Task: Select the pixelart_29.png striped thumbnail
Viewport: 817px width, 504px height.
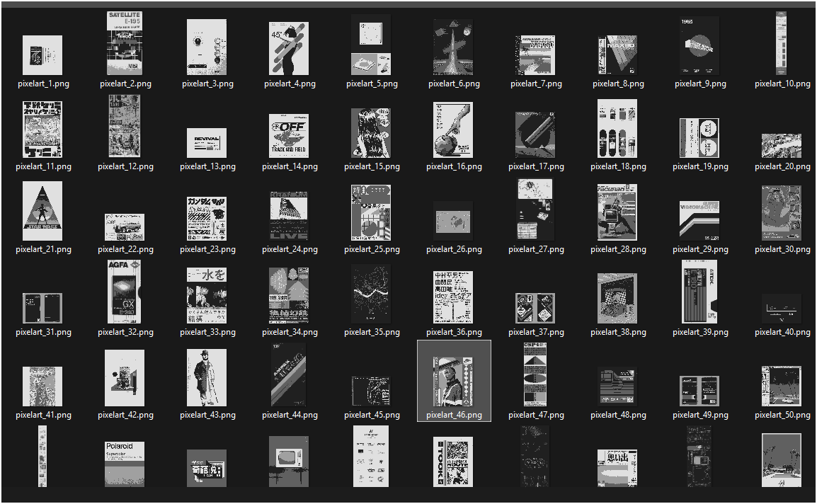Action: (x=699, y=221)
